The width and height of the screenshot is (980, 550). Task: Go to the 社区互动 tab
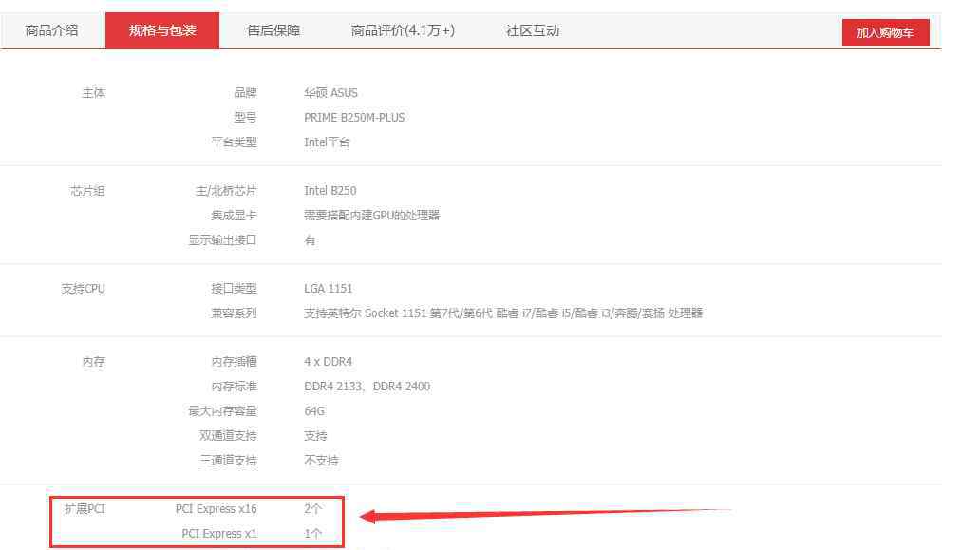pyautogui.click(x=533, y=30)
